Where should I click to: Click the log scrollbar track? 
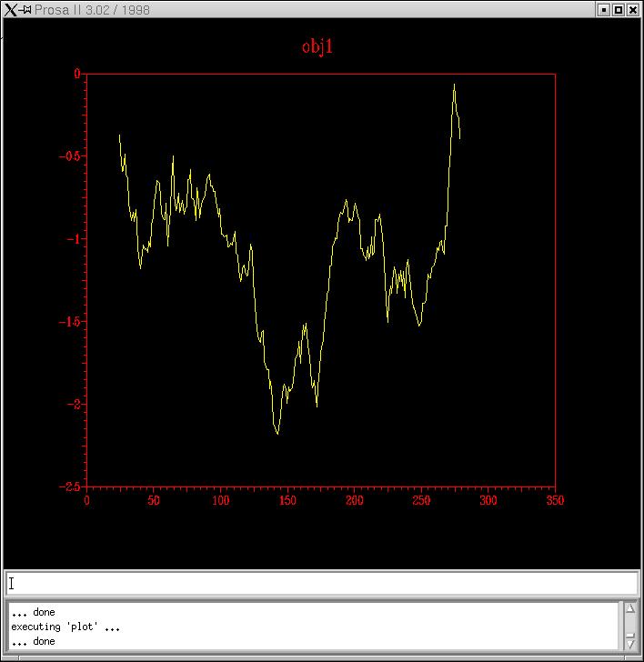coord(629,624)
